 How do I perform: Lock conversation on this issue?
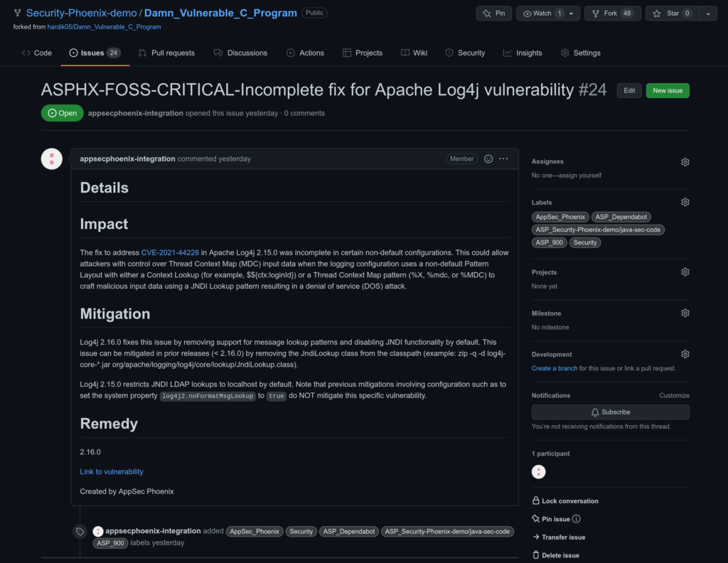tap(565, 501)
